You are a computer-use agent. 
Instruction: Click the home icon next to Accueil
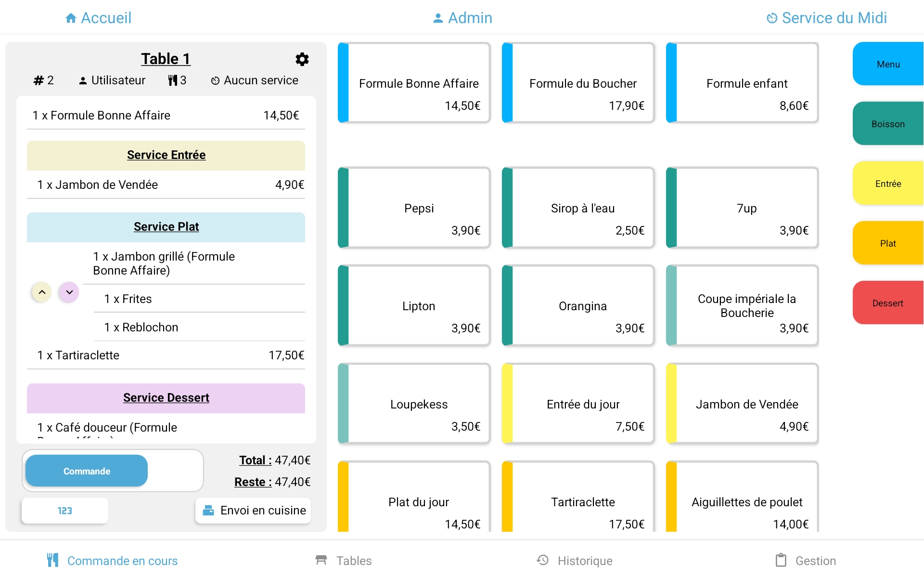click(x=71, y=17)
